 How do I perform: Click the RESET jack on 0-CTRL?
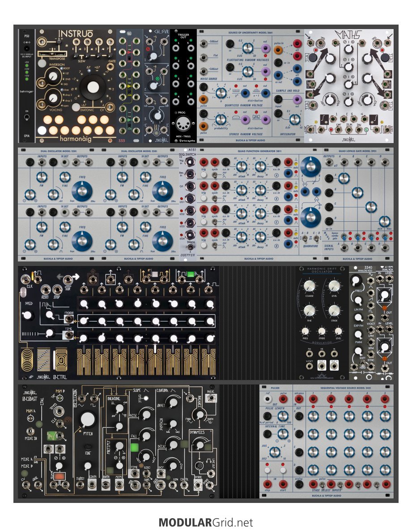pyautogui.click(x=45, y=290)
